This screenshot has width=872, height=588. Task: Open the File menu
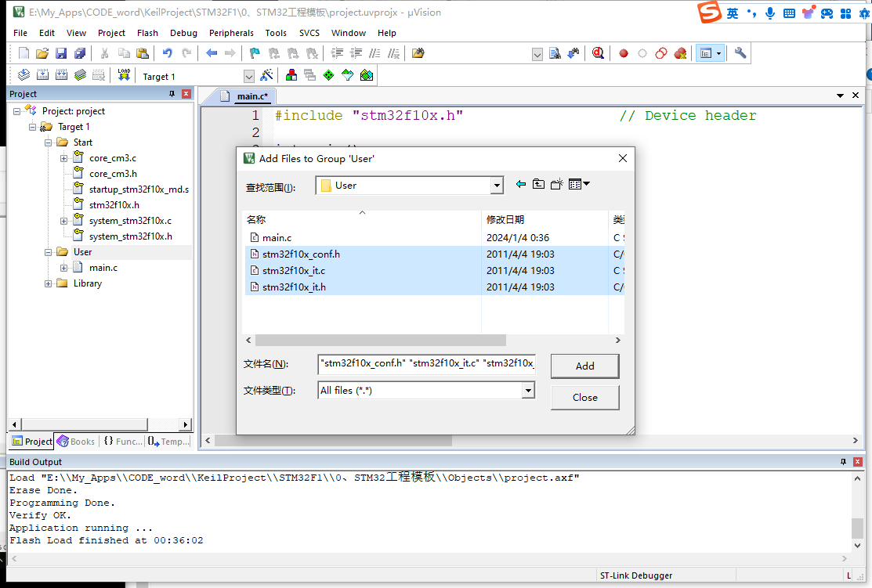pyautogui.click(x=20, y=33)
